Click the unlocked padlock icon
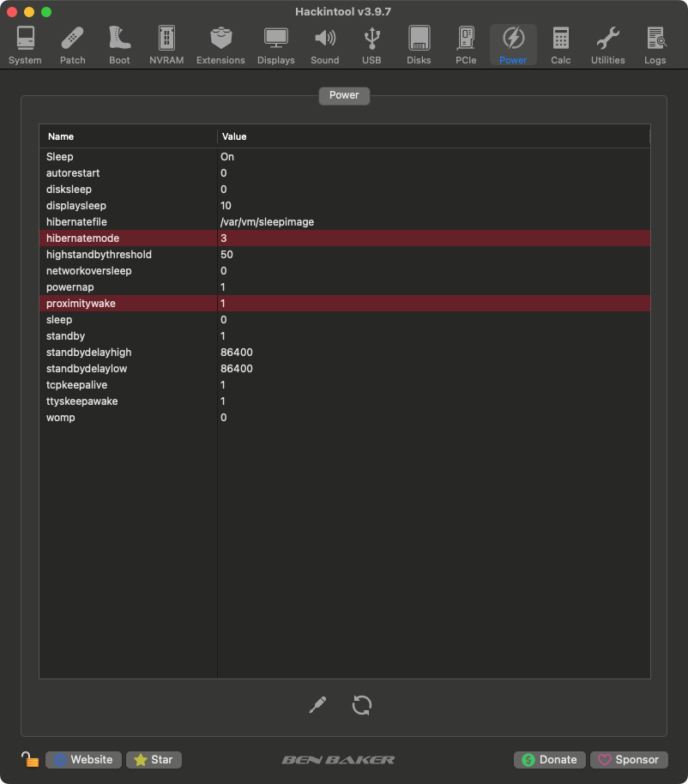Image resolution: width=688 pixels, height=784 pixels. tap(30, 759)
